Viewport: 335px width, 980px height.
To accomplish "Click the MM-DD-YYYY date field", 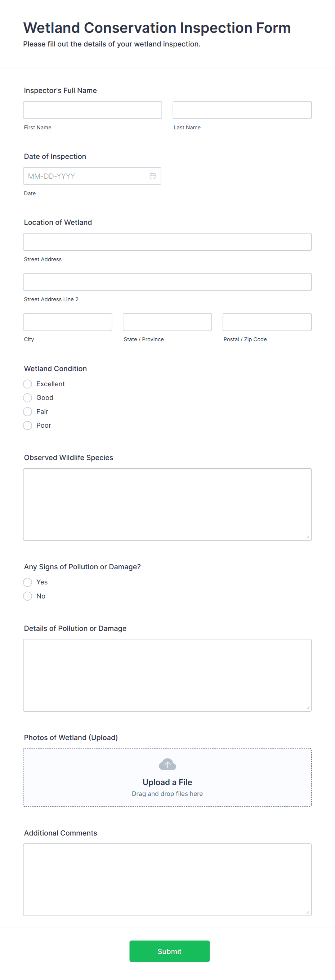I will (92, 176).
